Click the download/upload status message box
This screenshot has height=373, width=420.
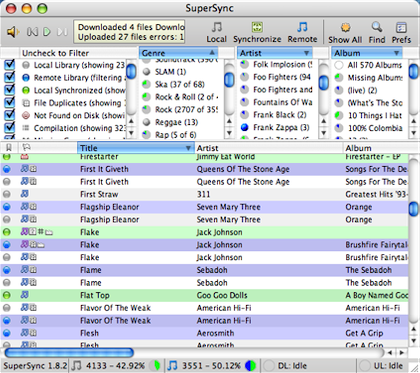coord(129,32)
